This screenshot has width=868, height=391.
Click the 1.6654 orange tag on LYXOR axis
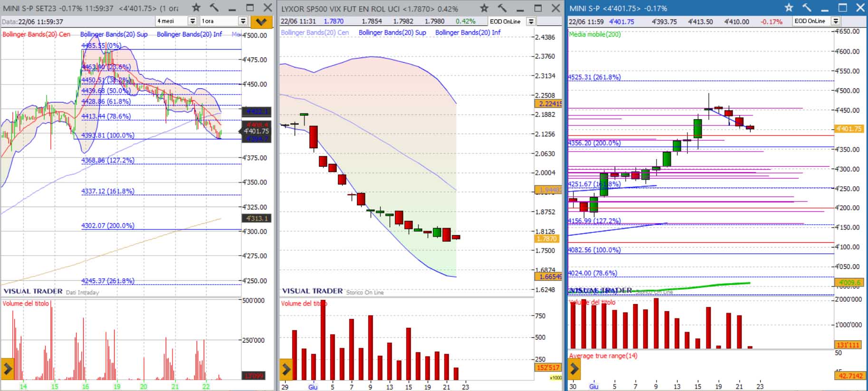[x=549, y=277]
